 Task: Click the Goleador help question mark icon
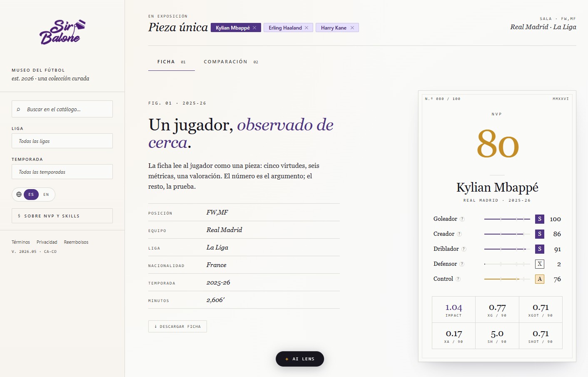pyautogui.click(x=462, y=219)
